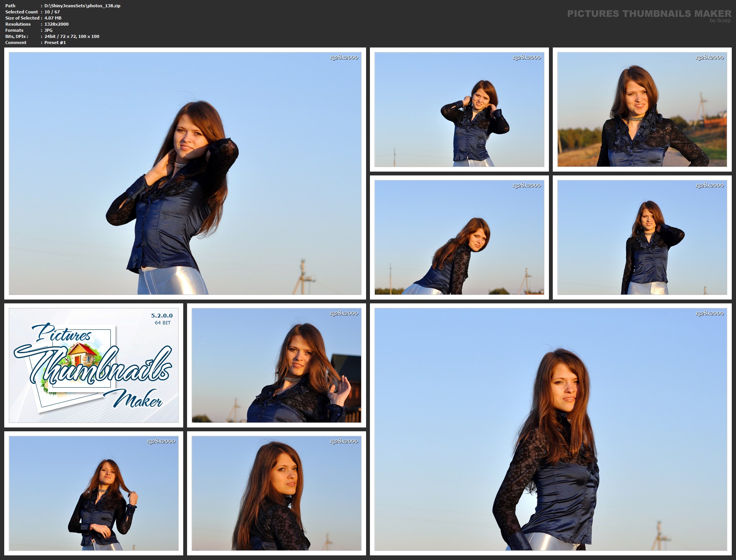736x560 pixels.
Task: Click the Formats value JPG
Action: (x=48, y=30)
